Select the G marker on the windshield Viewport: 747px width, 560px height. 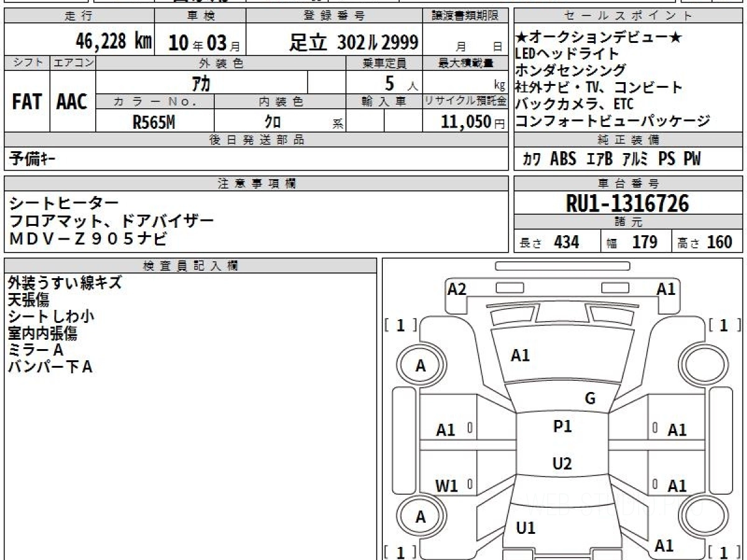click(x=590, y=398)
